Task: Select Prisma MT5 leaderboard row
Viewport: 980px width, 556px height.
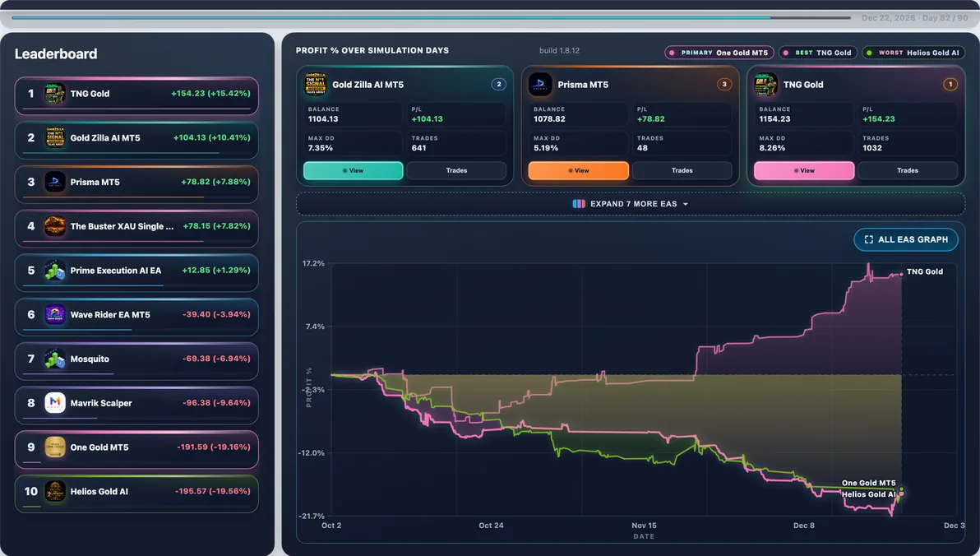Action: [x=136, y=184]
